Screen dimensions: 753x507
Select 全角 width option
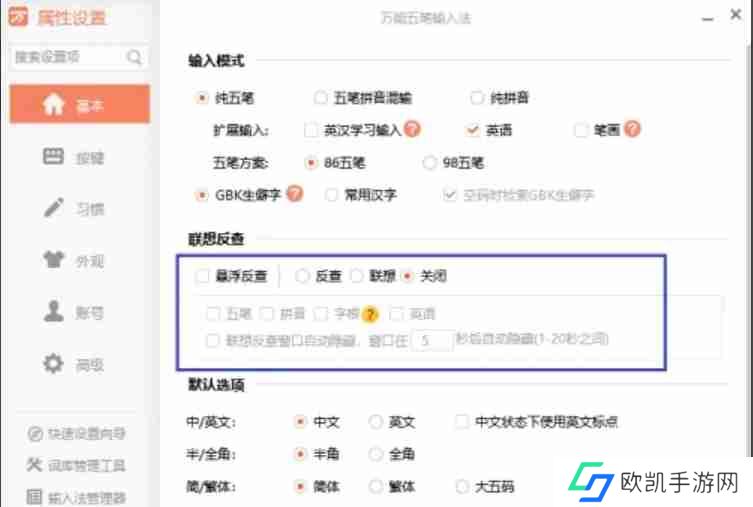(375, 454)
